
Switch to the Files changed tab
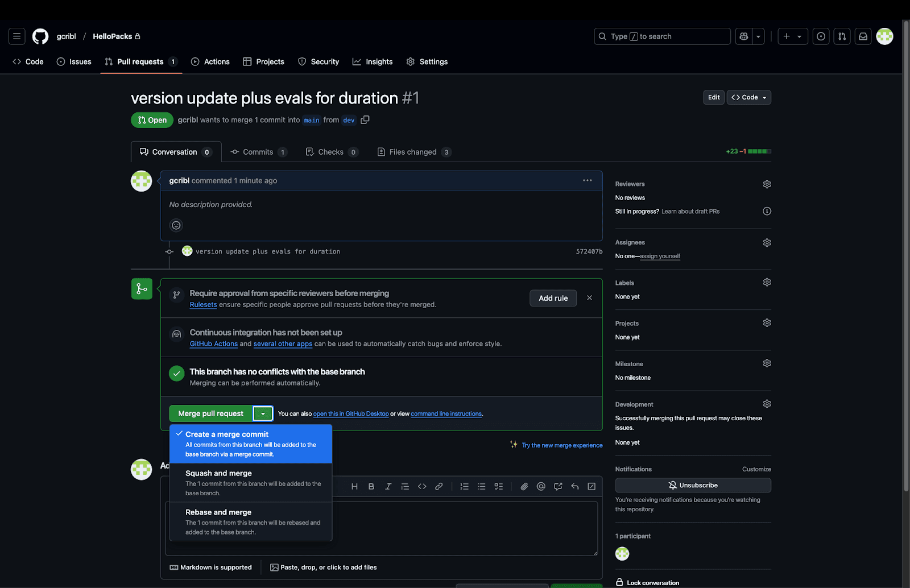(413, 152)
